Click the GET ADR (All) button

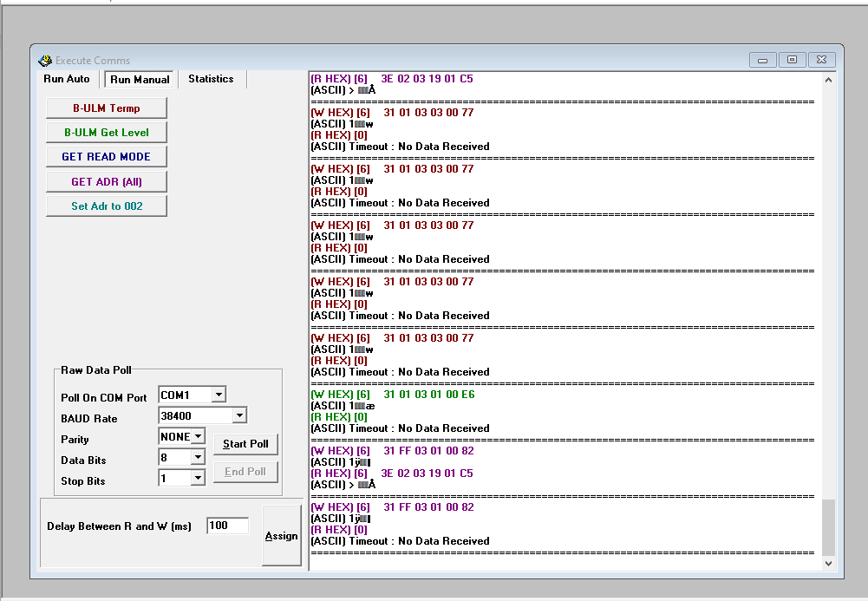click(107, 182)
